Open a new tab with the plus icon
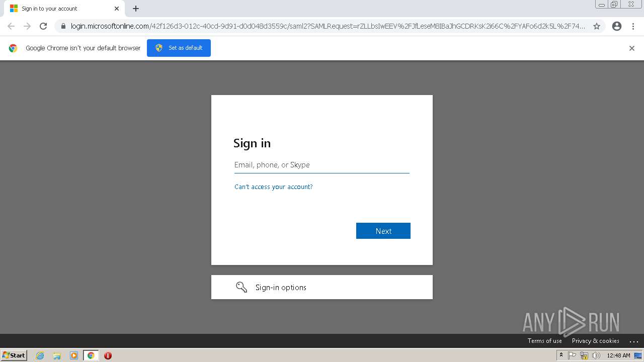The height and width of the screenshot is (362, 644). [136, 9]
